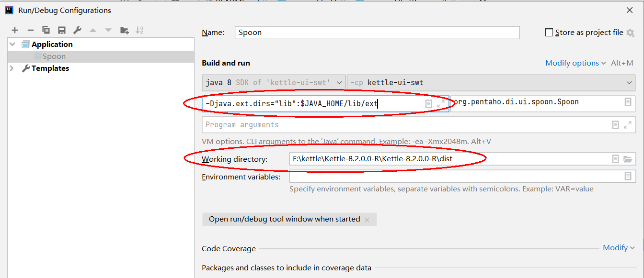This screenshot has width=644, height=278.
Task: Open the gear beside Store as project file
Action: coord(631,33)
